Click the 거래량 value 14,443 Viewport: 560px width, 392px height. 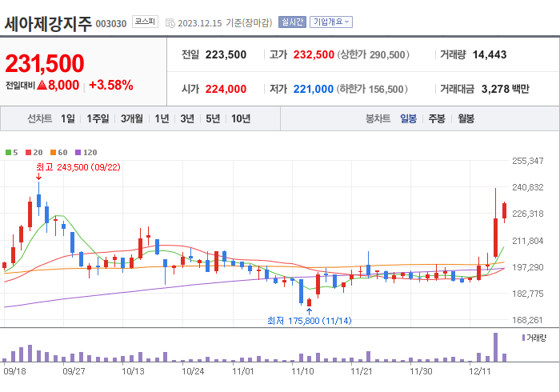[490, 54]
